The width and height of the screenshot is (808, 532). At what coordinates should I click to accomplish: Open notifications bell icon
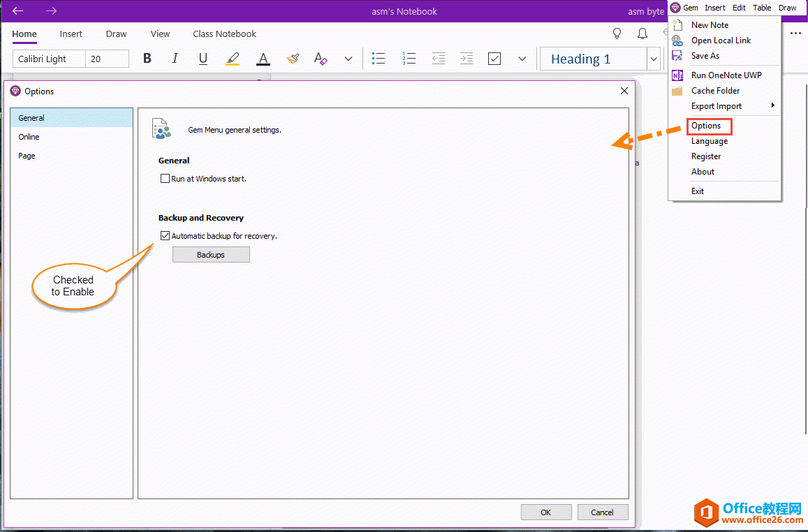[x=642, y=34]
